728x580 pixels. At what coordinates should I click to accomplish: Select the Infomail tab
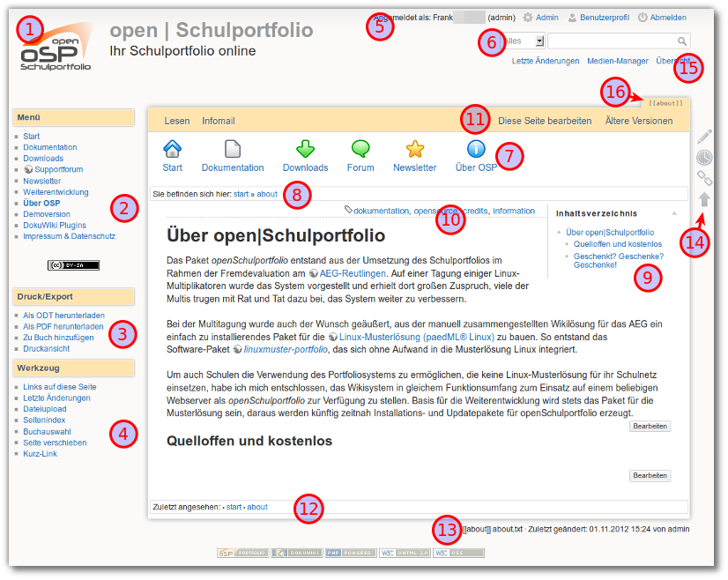point(218,121)
